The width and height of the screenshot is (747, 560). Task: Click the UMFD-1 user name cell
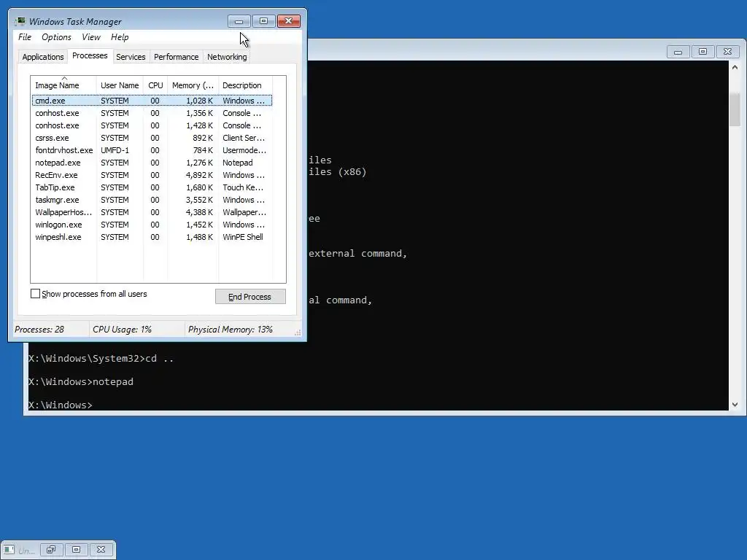(115, 150)
